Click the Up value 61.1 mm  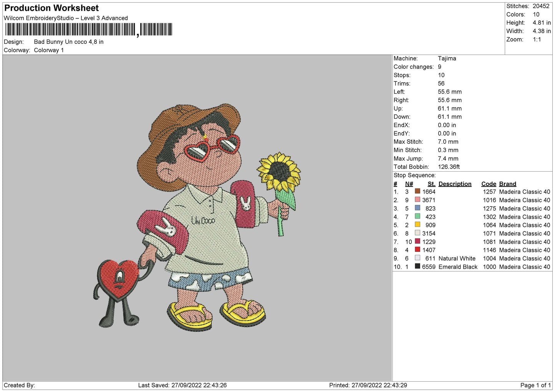pyautogui.click(x=450, y=109)
